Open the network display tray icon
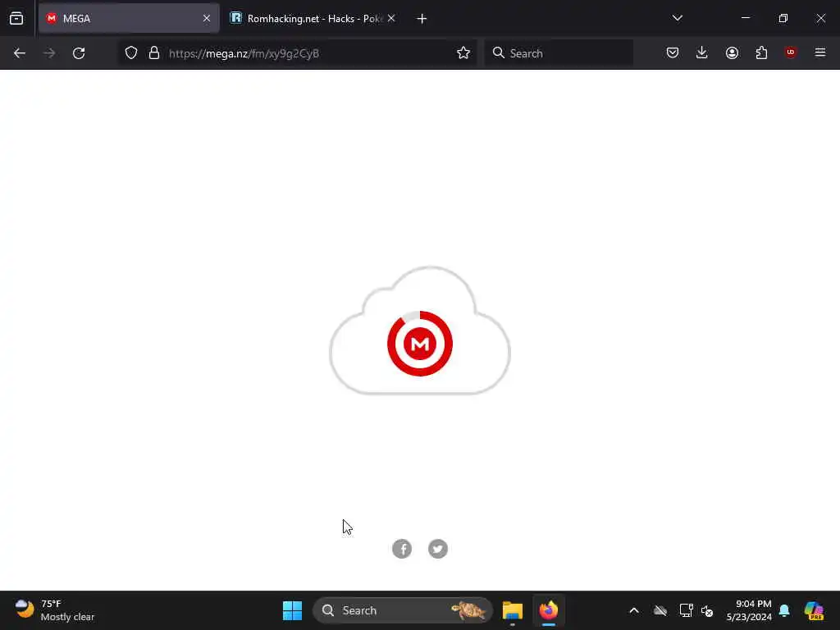Viewport: 840px width, 630px height. [x=687, y=610]
